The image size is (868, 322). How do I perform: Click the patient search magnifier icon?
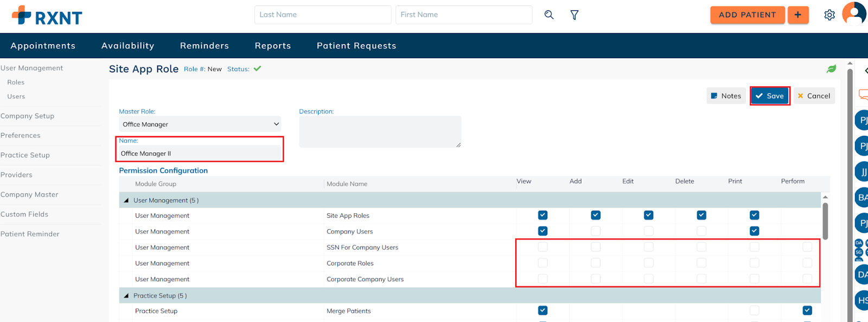(x=549, y=15)
